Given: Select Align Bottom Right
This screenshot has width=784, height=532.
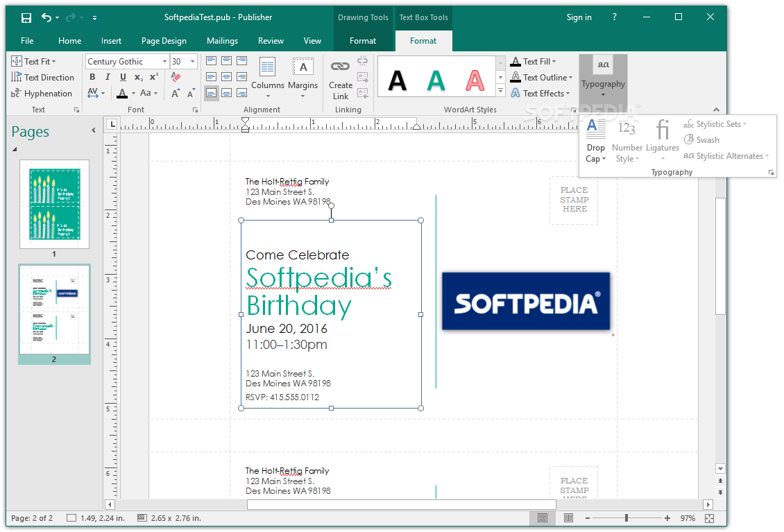Looking at the screenshot, I should pos(242,93).
